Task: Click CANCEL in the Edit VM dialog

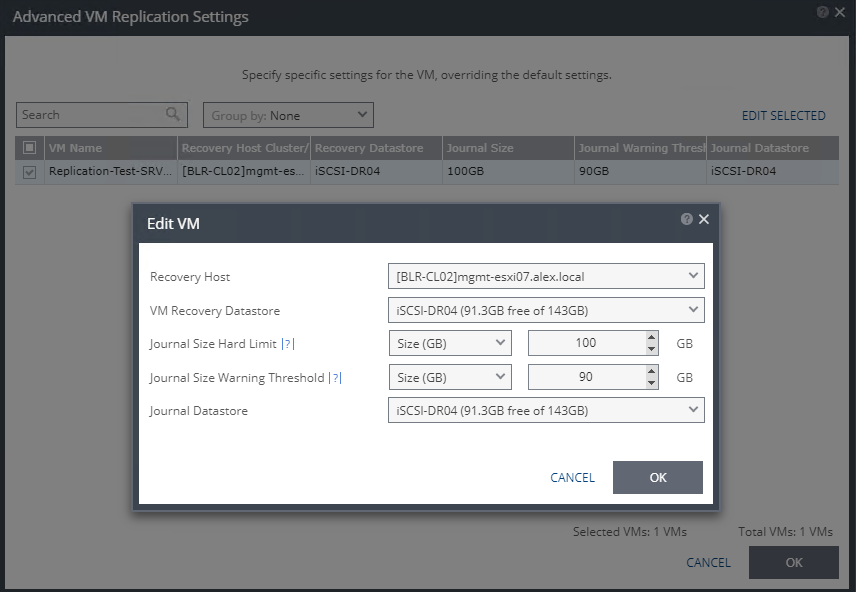Action: (572, 478)
